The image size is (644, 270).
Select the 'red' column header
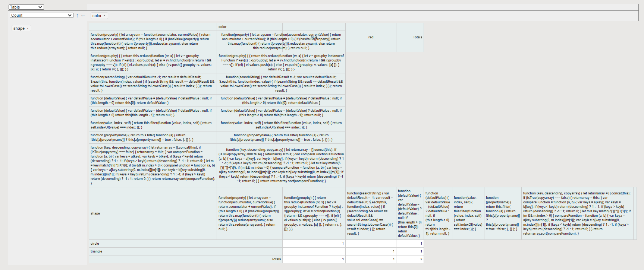pyautogui.click(x=371, y=37)
